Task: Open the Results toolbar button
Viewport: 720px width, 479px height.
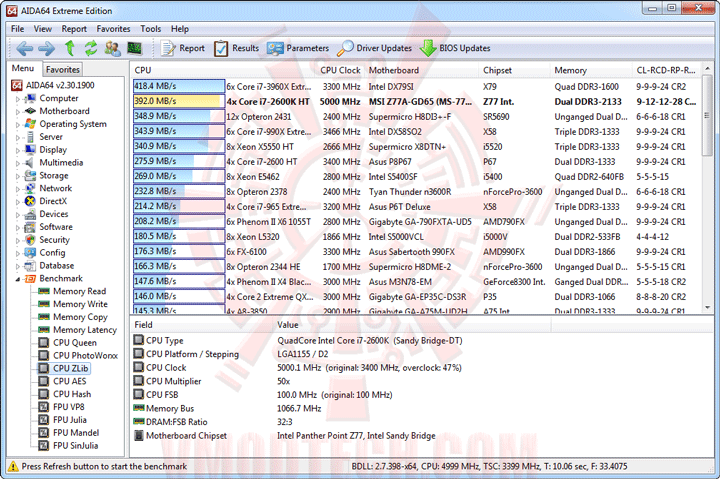Action: pyautogui.click(x=236, y=48)
